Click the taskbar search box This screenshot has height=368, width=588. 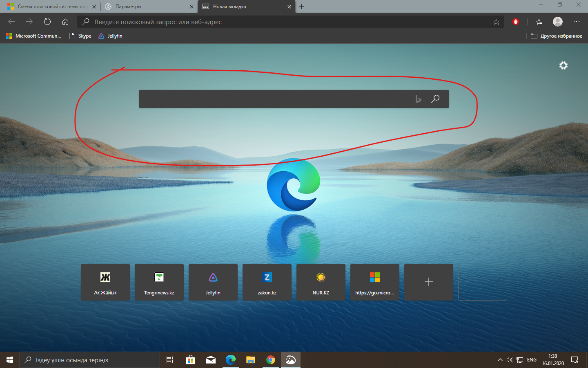point(90,360)
